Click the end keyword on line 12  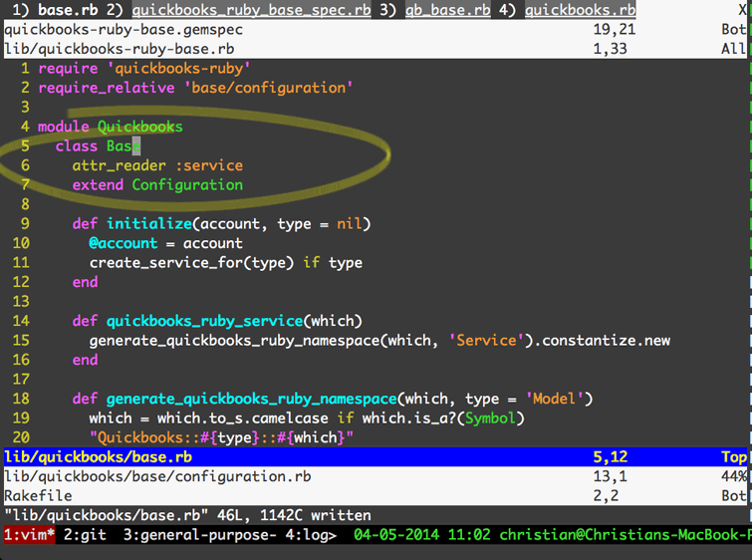click(85, 282)
